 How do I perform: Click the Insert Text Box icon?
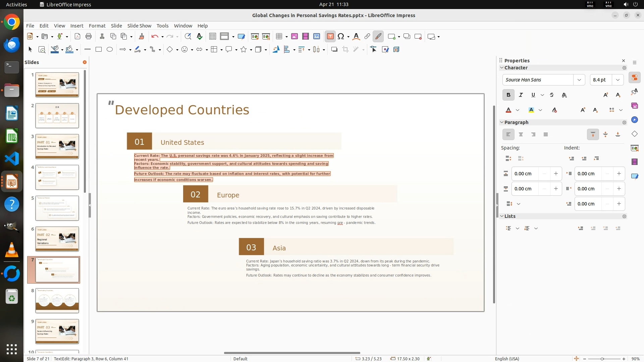click(330, 37)
